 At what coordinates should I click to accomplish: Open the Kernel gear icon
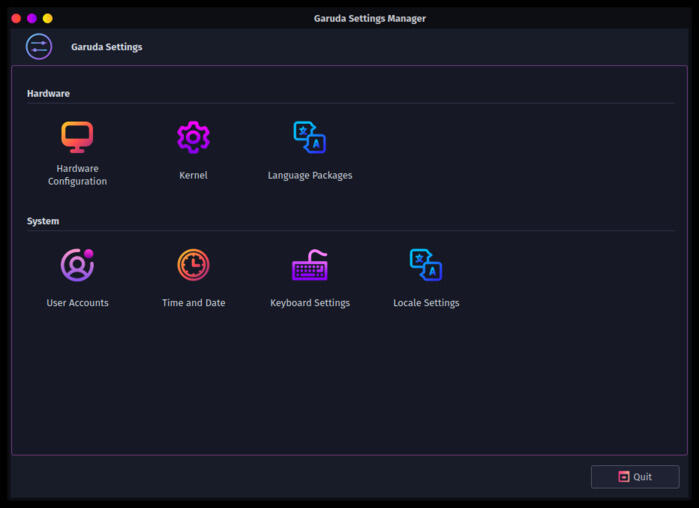click(193, 137)
